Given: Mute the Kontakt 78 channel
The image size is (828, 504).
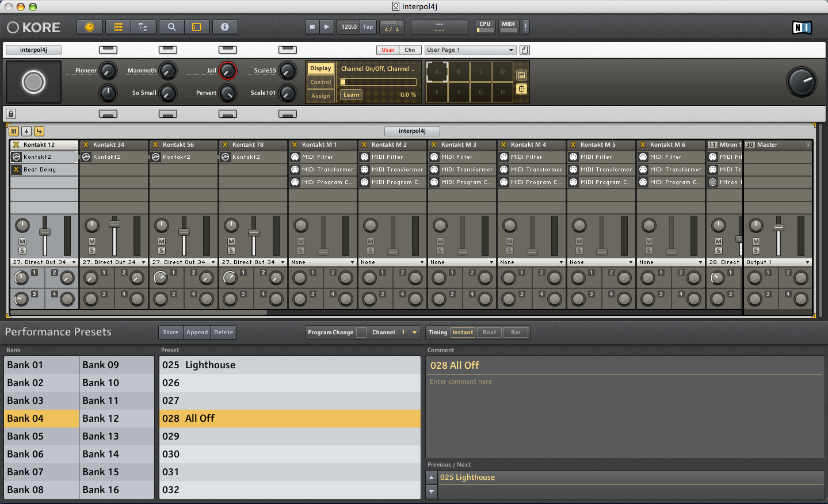Looking at the screenshot, I should 231,242.
